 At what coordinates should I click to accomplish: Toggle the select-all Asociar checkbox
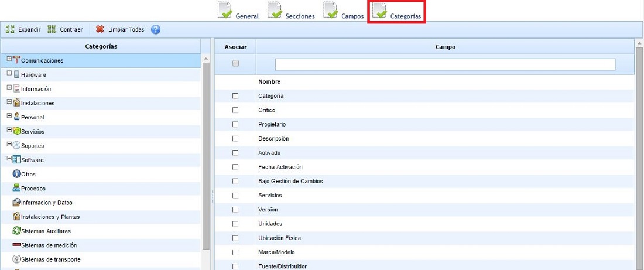(235, 63)
